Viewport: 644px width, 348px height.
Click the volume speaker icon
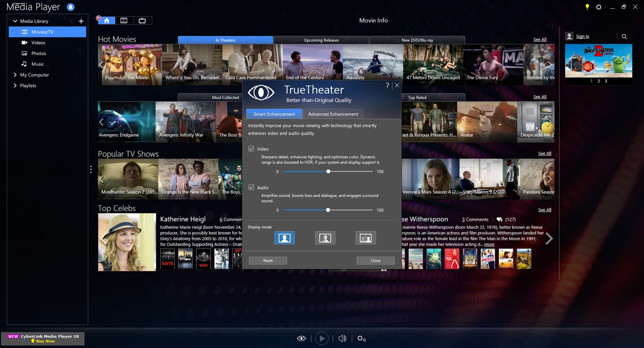coord(342,338)
